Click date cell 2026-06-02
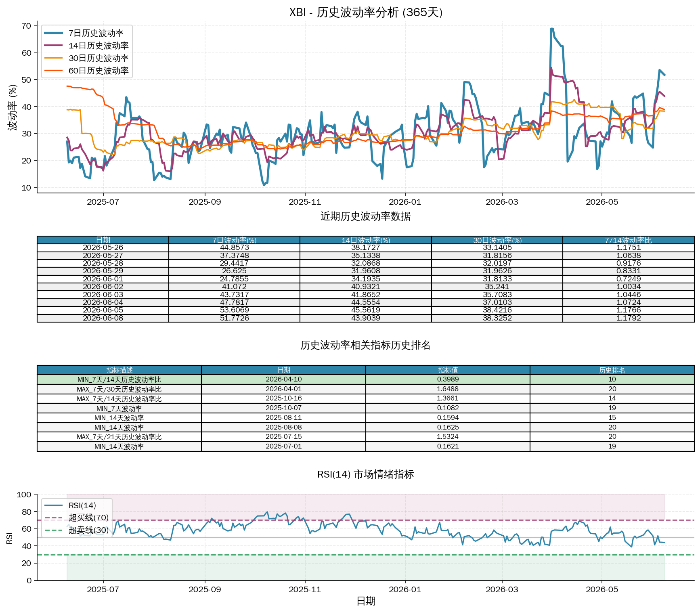Screen dimensions: 700x612 [103, 287]
